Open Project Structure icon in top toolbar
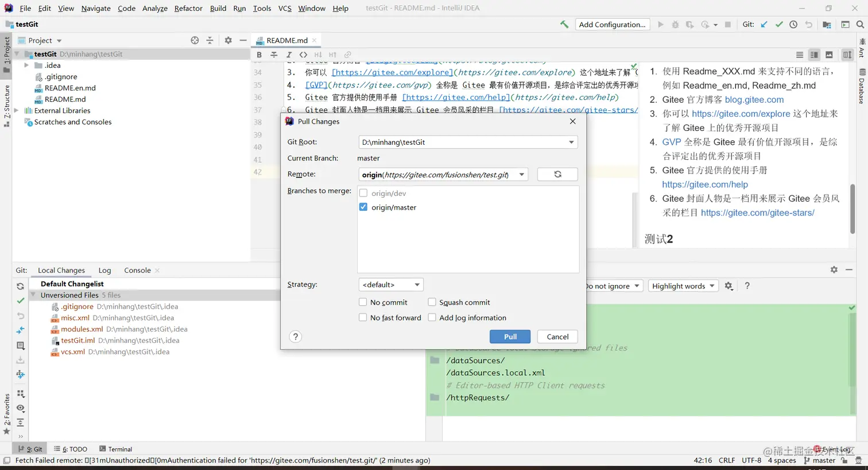This screenshot has width=868, height=470. [x=827, y=24]
